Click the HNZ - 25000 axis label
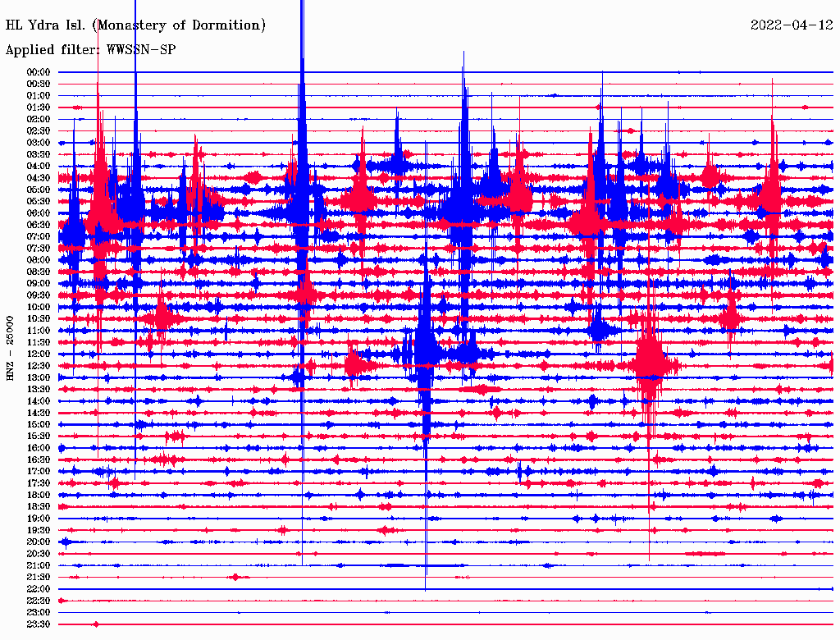Image resolution: width=840 pixels, height=640 pixels. pos(10,349)
